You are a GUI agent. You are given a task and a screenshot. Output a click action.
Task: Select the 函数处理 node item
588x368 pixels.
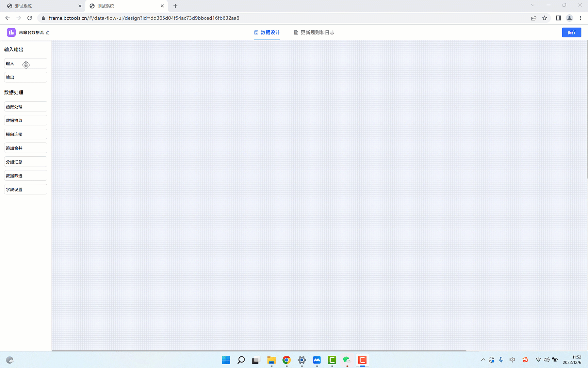(26, 107)
